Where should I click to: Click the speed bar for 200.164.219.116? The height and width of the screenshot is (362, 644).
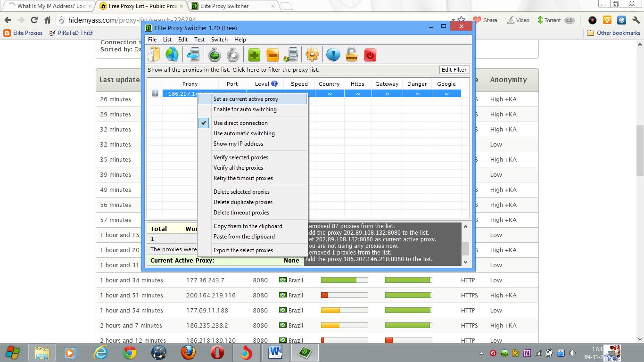344,295
